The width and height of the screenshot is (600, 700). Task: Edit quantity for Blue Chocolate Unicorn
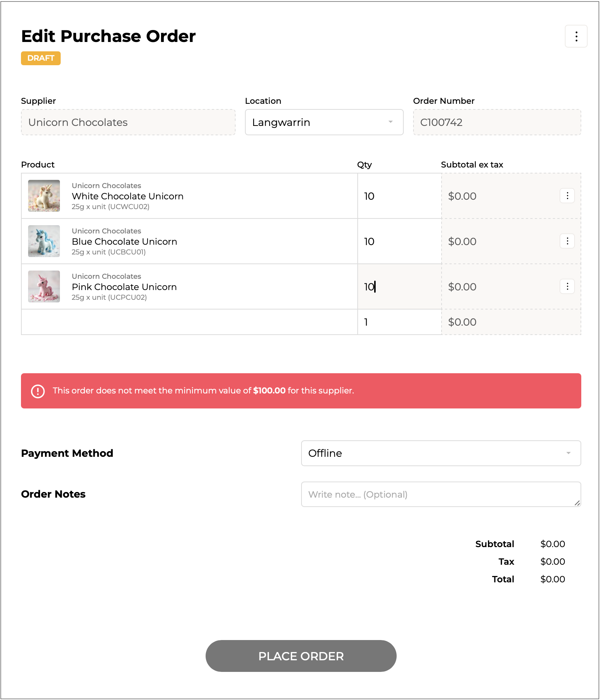point(399,241)
